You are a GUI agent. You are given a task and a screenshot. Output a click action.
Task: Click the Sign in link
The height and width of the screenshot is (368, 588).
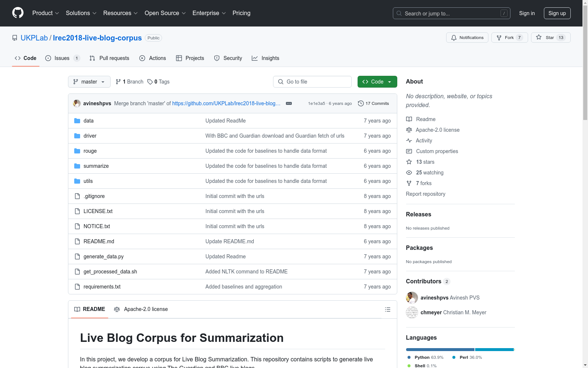pyautogui.click(x=527, y=13)
